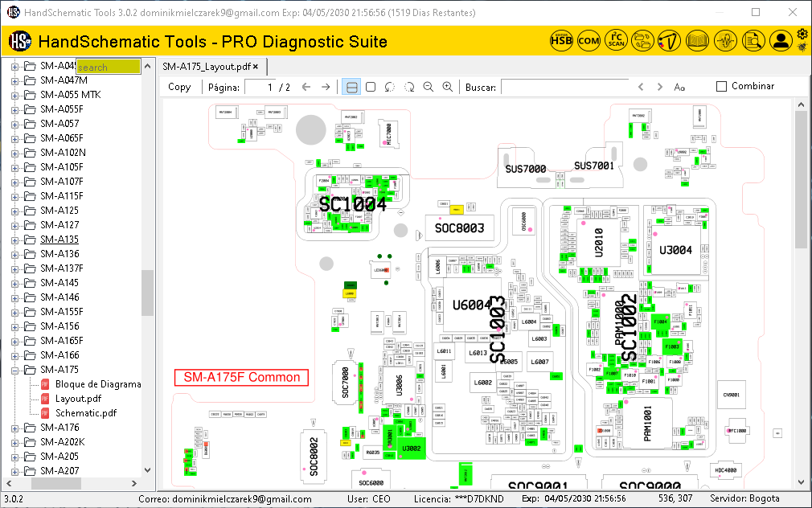812x508 pixels.
Task: Close the SM-A175_Layout.pdf tab
Action: [x=256, y=66]
